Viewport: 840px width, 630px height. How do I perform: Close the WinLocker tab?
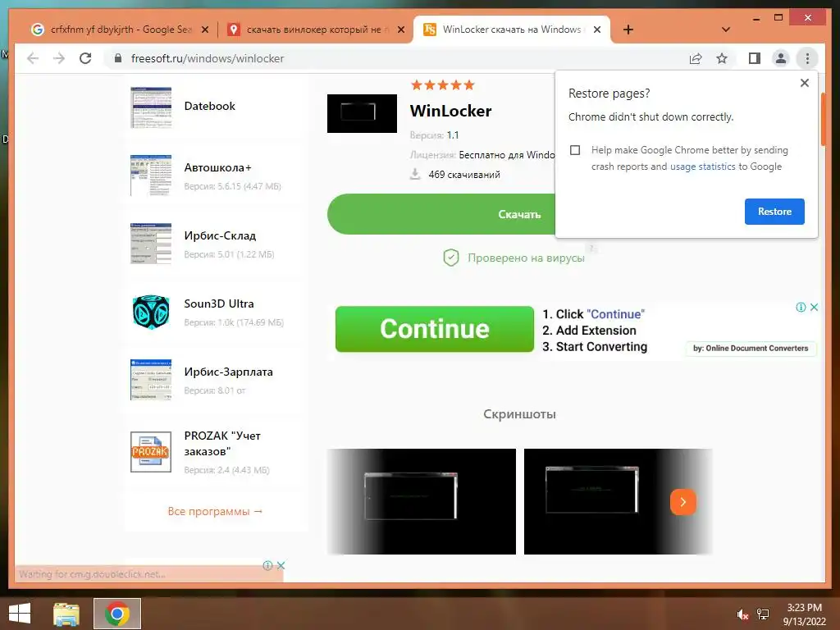point(597,30)
